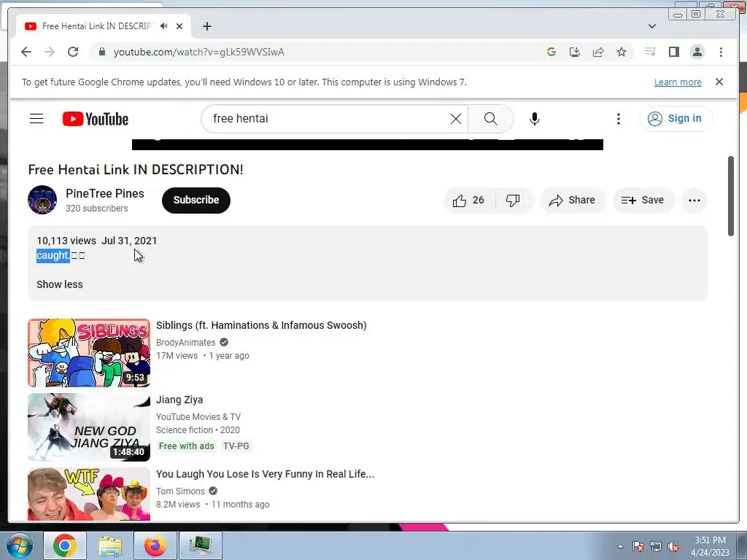
Task: Show hidden system tray icons
Action: tap(620, 546)
